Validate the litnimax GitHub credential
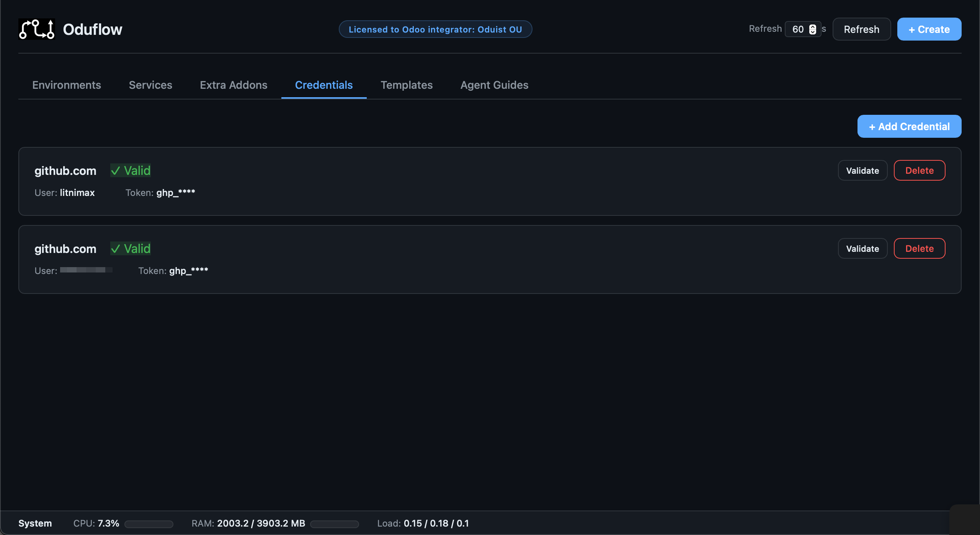The image size is (980, 535). [x=862, y=171]
